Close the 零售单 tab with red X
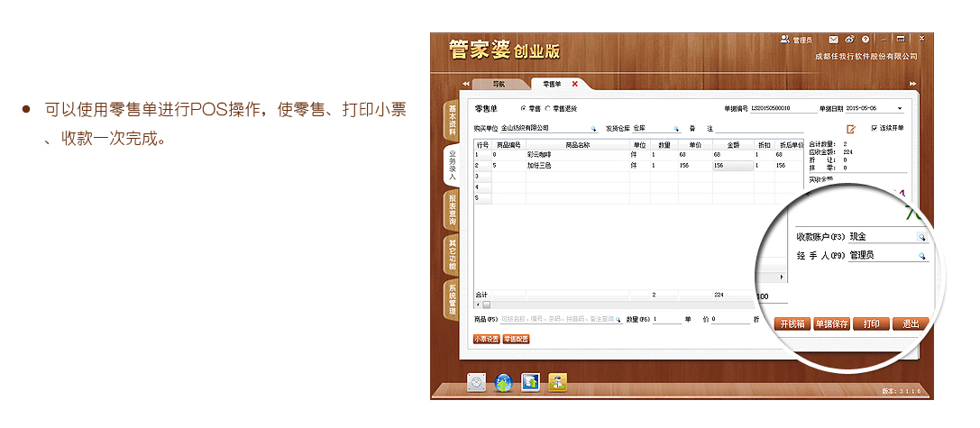This screenshot has height=428, width=980. tap(575, 83)
